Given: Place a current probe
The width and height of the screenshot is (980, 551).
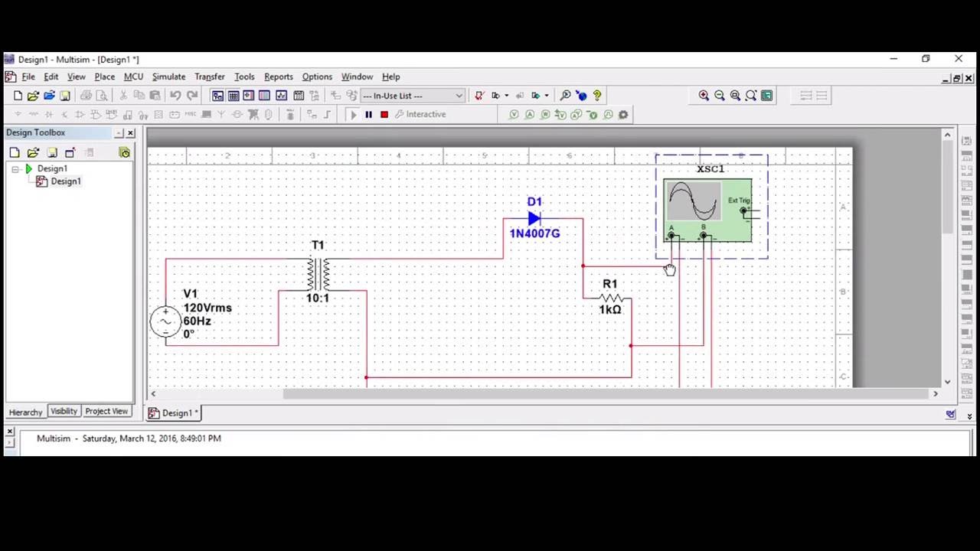Looking at the screenshot, I should (529, 115).
